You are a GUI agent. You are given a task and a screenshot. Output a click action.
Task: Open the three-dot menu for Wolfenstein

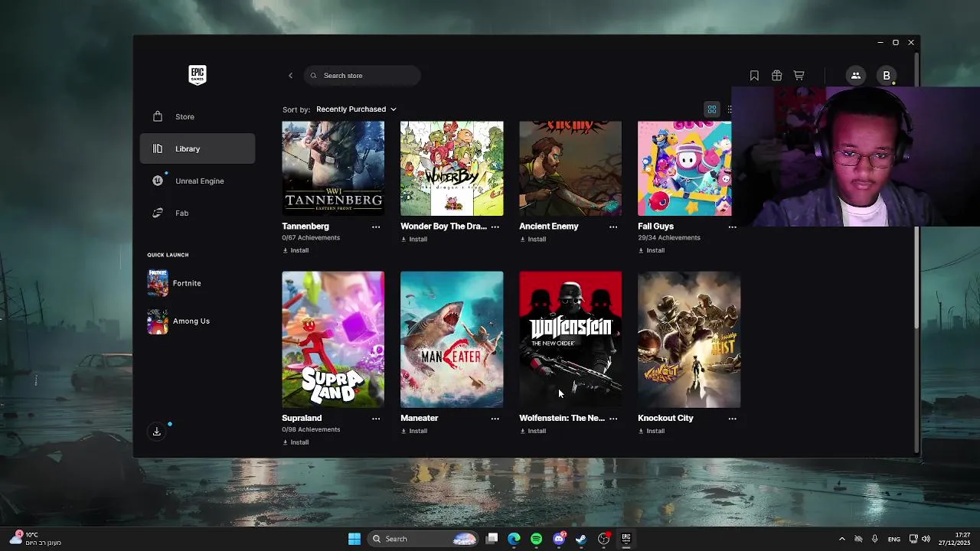point(613,419)
